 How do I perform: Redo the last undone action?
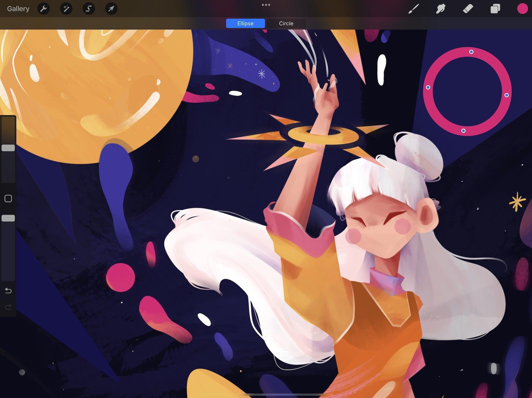[x=8, y=307]
